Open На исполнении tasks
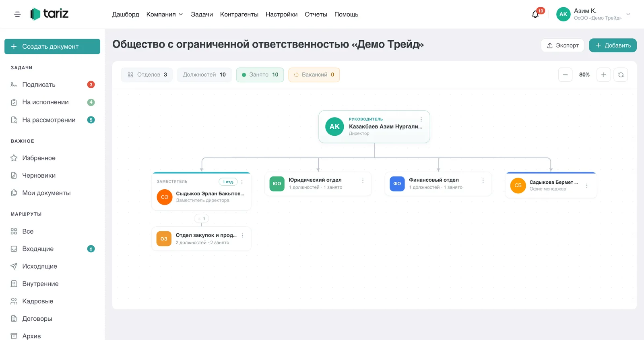Viewport: 644px width, 340px height. pos(52,102)
